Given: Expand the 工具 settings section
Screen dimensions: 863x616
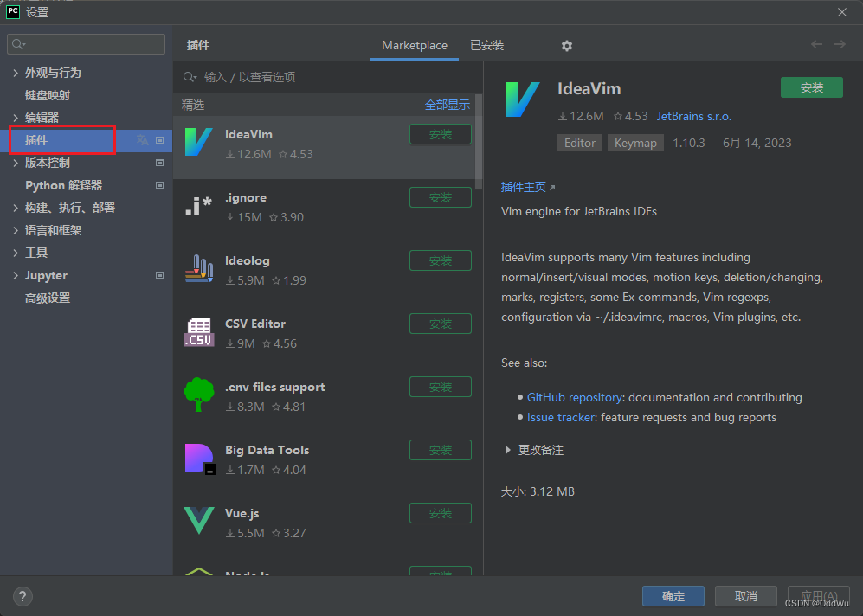Looking at the screenshot, I should pyautogui.click(x=16, y=253).
